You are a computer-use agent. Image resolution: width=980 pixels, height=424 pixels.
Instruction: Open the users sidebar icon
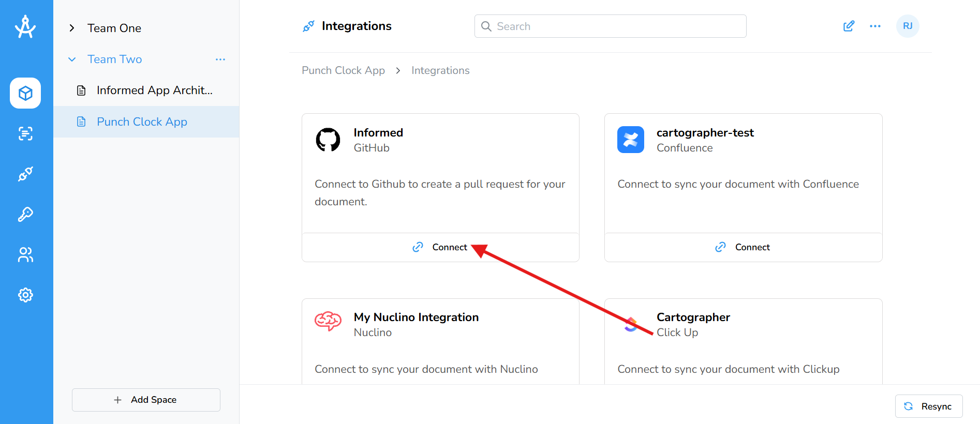point(25,254)
